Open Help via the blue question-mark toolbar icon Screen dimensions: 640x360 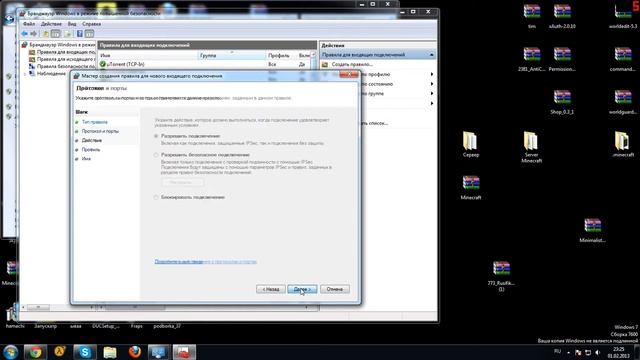[80, 34]
